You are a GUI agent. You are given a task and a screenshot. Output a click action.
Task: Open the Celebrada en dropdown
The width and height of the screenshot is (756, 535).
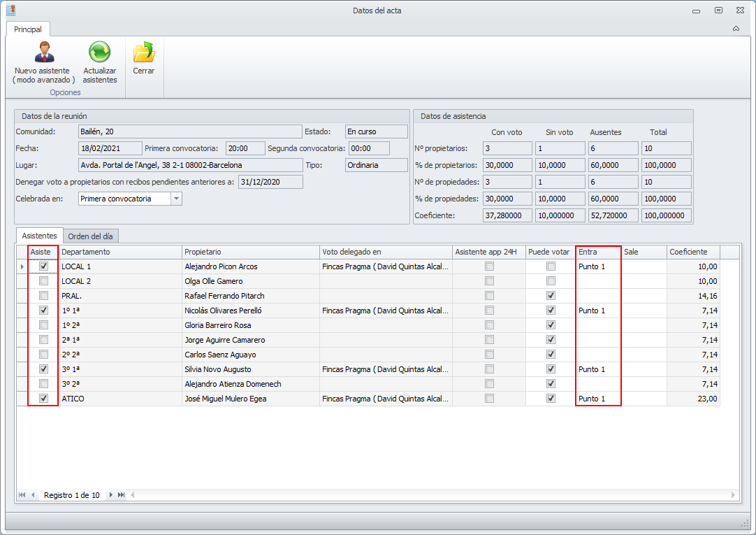176,199
